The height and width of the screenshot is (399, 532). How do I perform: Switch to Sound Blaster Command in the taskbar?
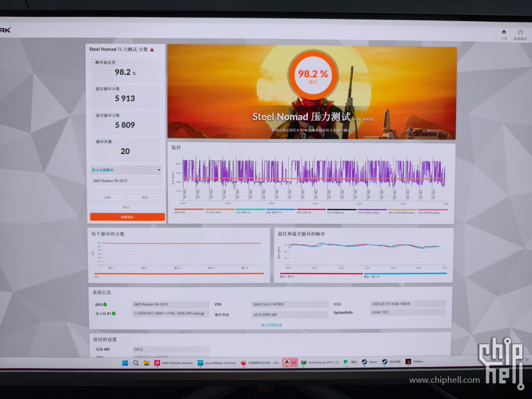coord(217,363)
